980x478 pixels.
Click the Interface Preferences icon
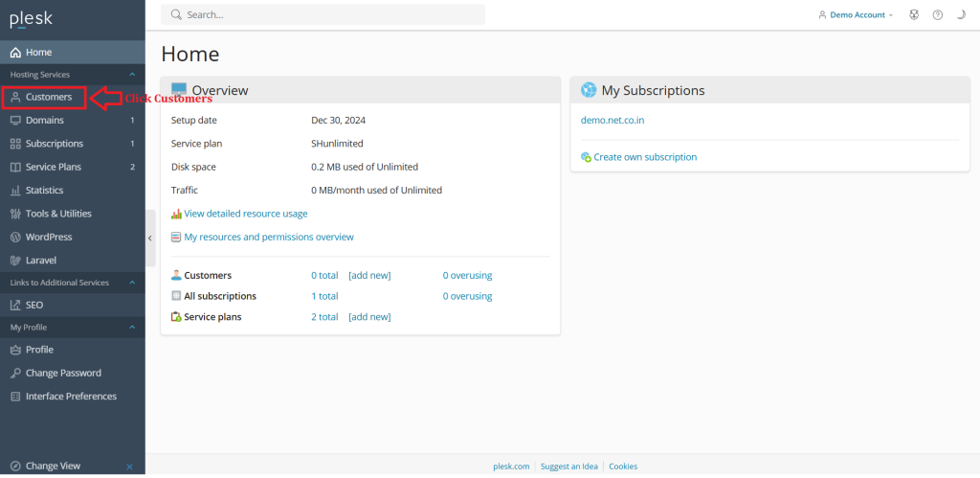15,397
